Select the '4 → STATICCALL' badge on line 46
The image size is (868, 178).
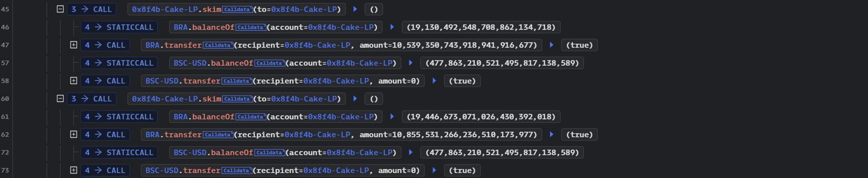(x=119, y=27)
